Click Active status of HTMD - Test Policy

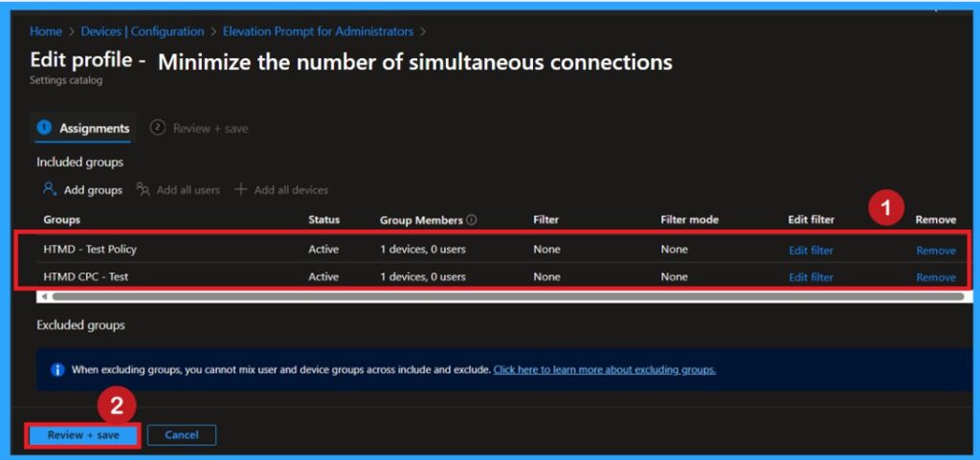[323, 250]
